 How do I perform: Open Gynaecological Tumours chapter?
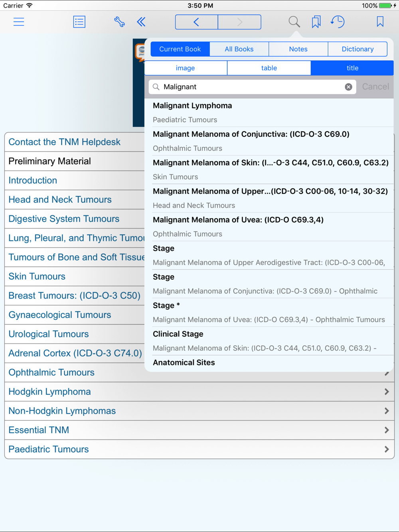tap(75, 315)
